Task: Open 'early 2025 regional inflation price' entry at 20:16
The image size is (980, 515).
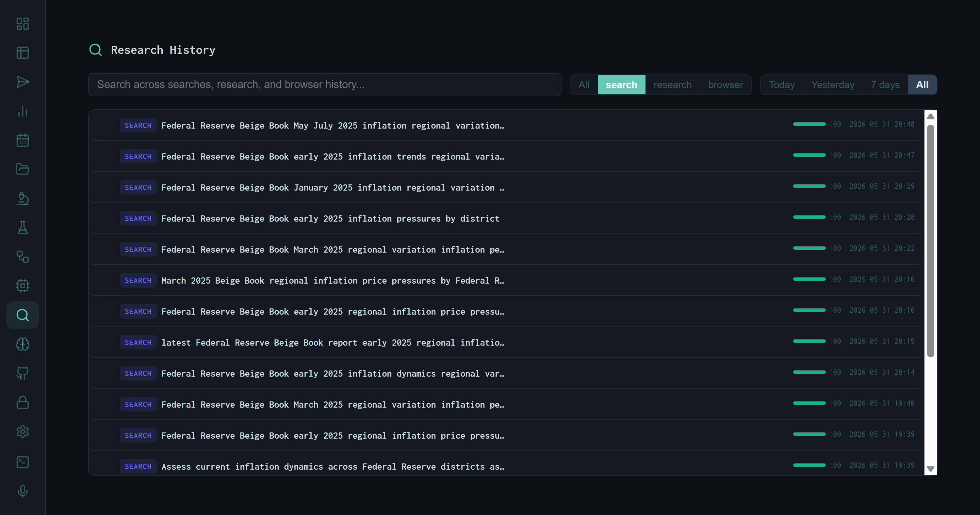Action: pos(506,311)
